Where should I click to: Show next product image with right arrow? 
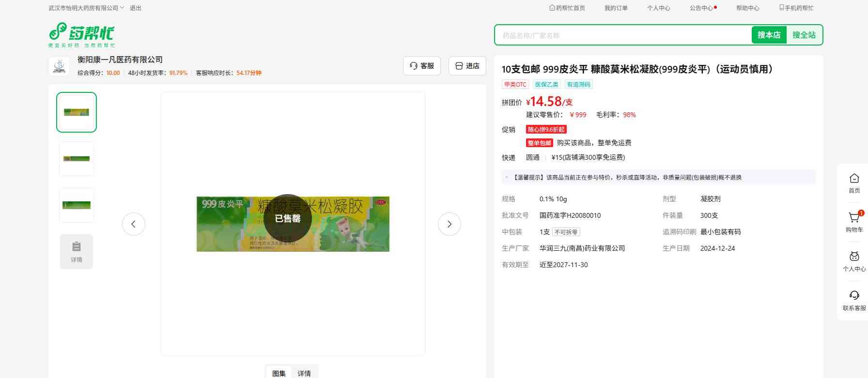pyautogui.click(x=449, y=224)
